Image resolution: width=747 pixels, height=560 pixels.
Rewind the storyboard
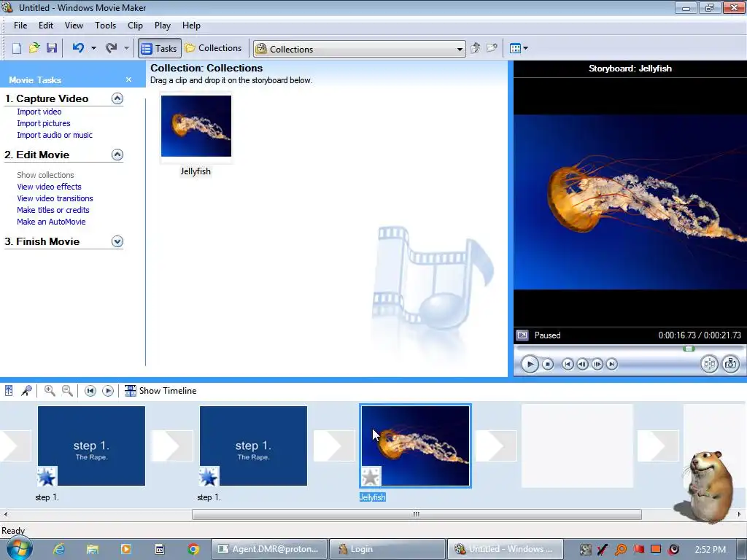click(90, 391)
